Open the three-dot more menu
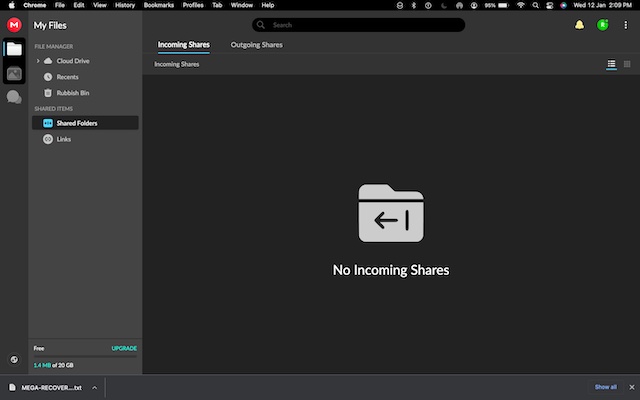 [x=626, y=25]
